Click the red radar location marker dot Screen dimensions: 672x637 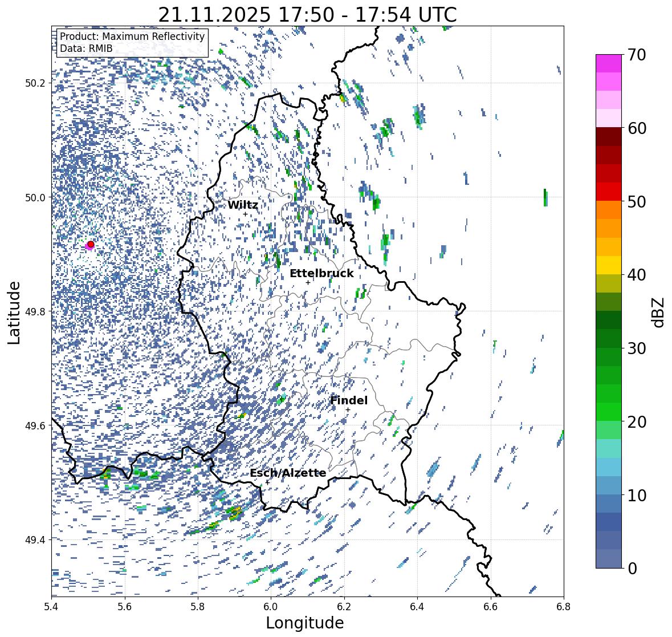pos(91,244)
